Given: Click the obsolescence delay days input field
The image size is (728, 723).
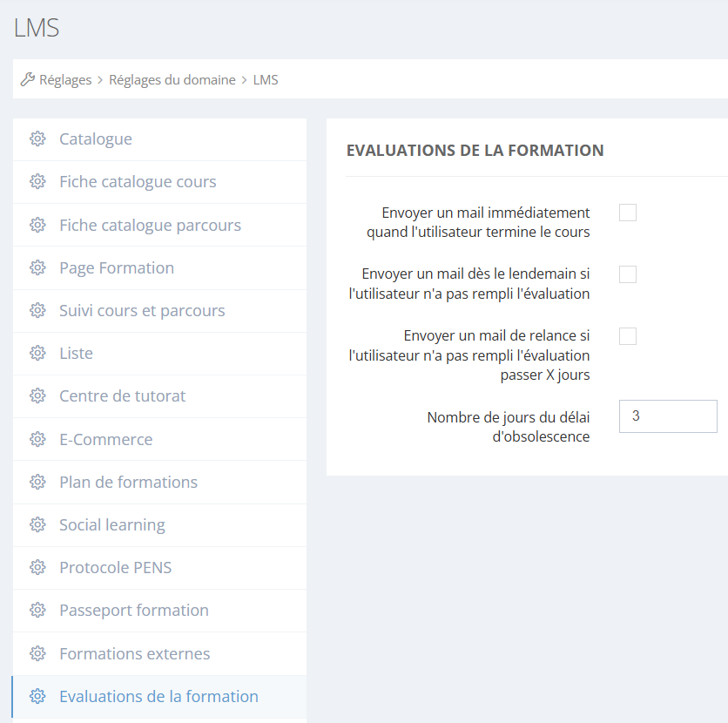Looking at the screenshot, I should click(x=667, y=416).
